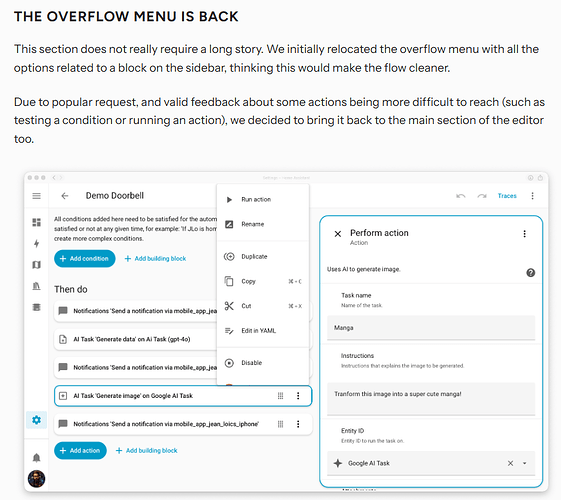Screen dimensions: 561x500
Task: Click the Task name Manga input field
Action: point(431,328)
